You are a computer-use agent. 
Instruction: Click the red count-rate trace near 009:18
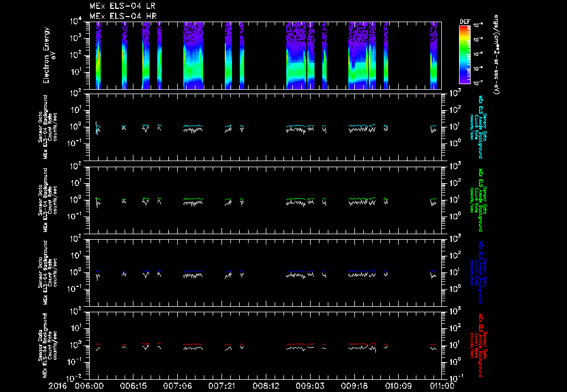coord(362,344)
